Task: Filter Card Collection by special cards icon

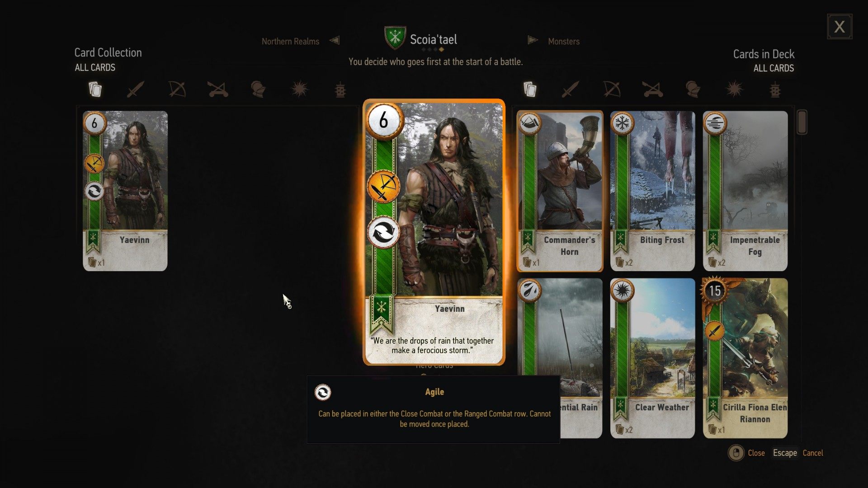Action: 340,89
